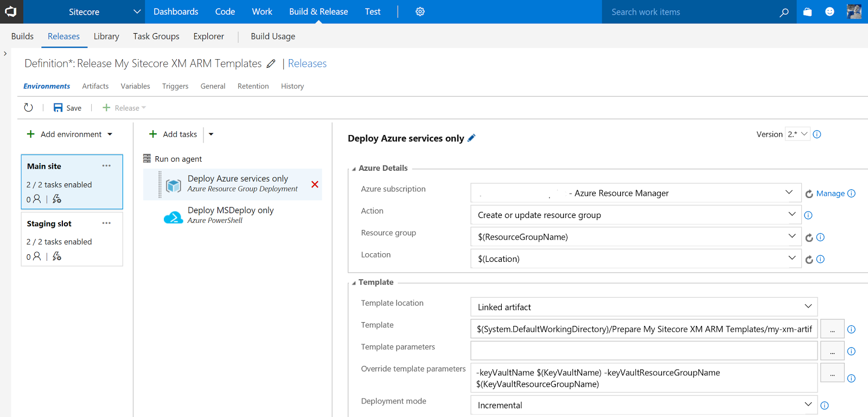Screen dimensions: 868x417
Task: Click Template field info icon
Action: coord(851,329)
